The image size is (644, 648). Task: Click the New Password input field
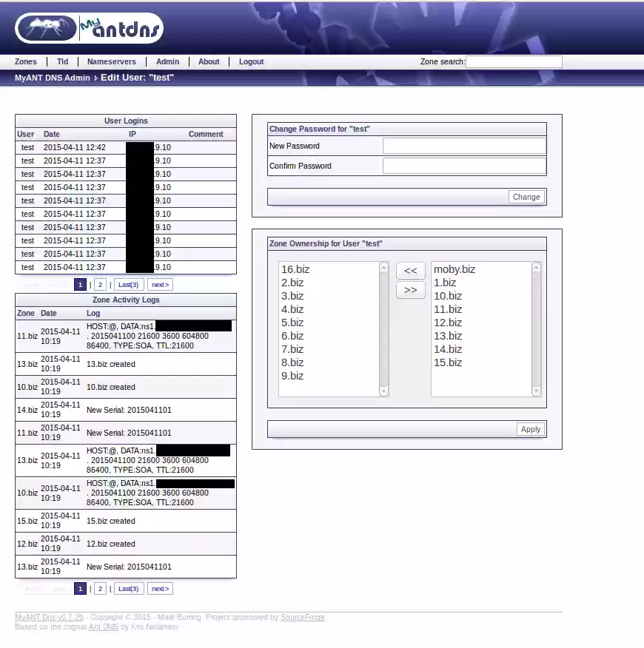(x=463, y=145)
